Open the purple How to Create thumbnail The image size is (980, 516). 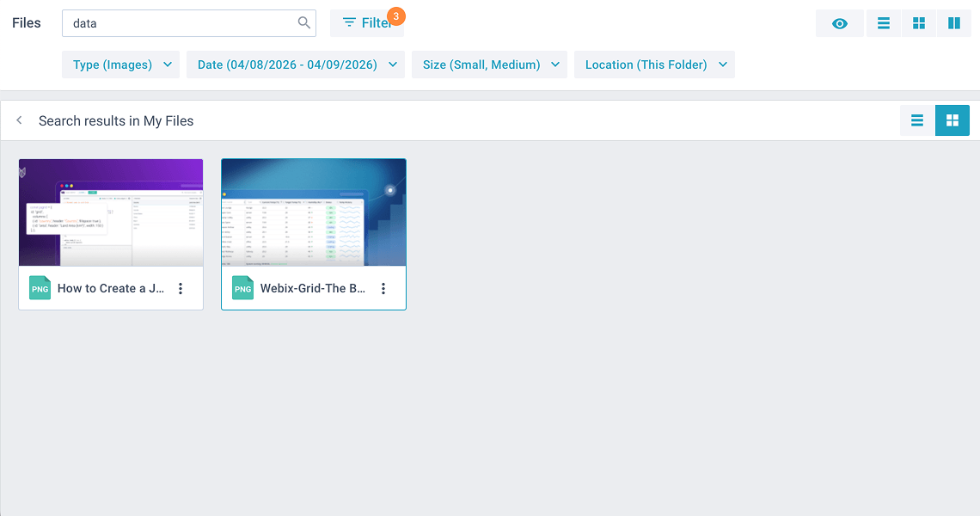pyautogui.click(x=111, y=212)
